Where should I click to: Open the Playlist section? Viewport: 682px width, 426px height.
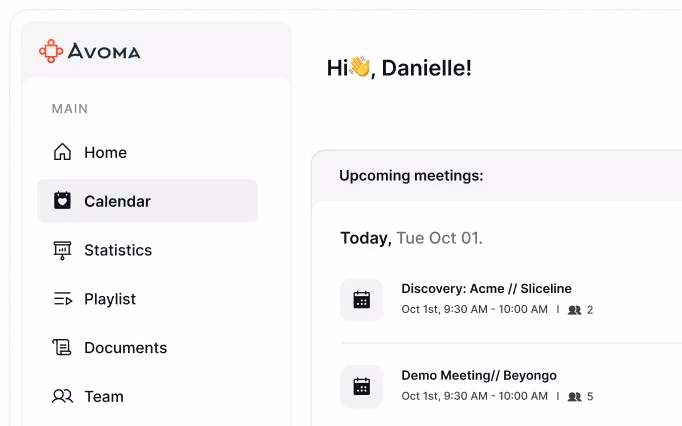tap(110, 299)
